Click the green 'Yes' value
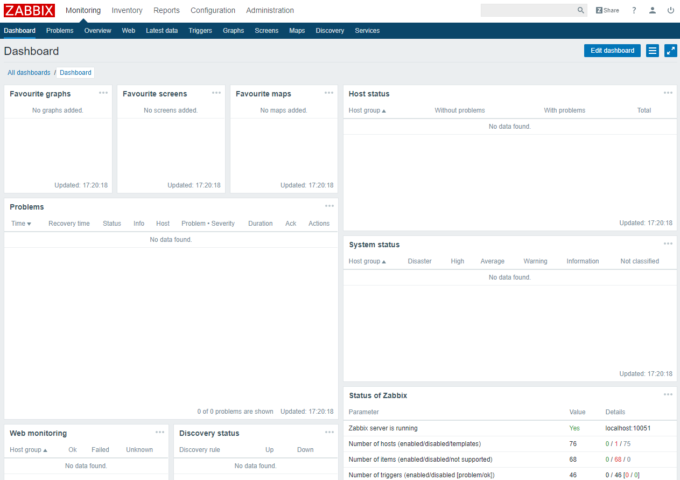The height and width of the screenshot is (480, 680). [574, 428]
